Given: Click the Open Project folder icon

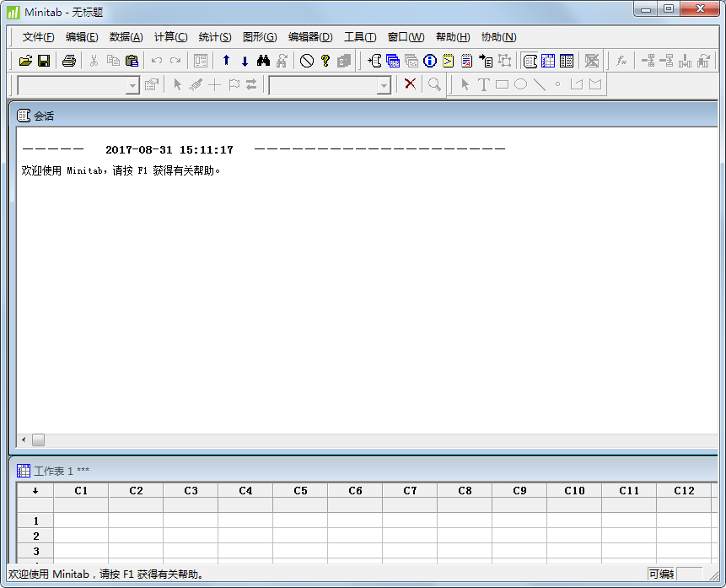Looking at the screenshot, I should [x=25, y=61].
